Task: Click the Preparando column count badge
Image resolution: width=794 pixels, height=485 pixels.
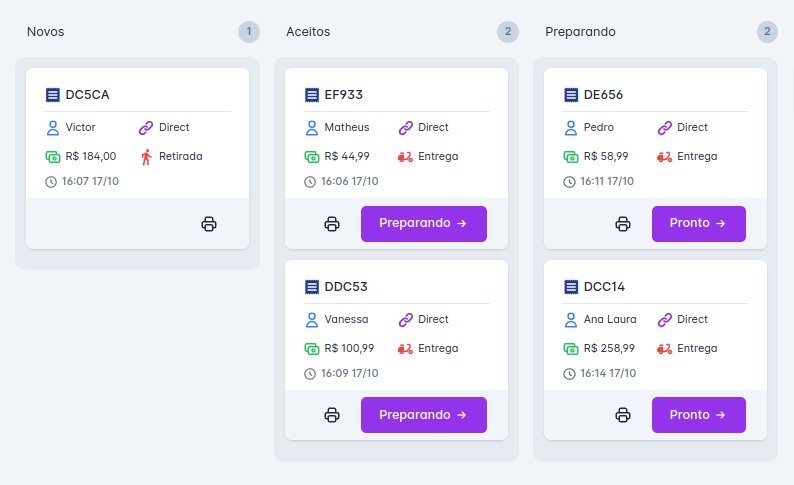Action: coord(767,32)
